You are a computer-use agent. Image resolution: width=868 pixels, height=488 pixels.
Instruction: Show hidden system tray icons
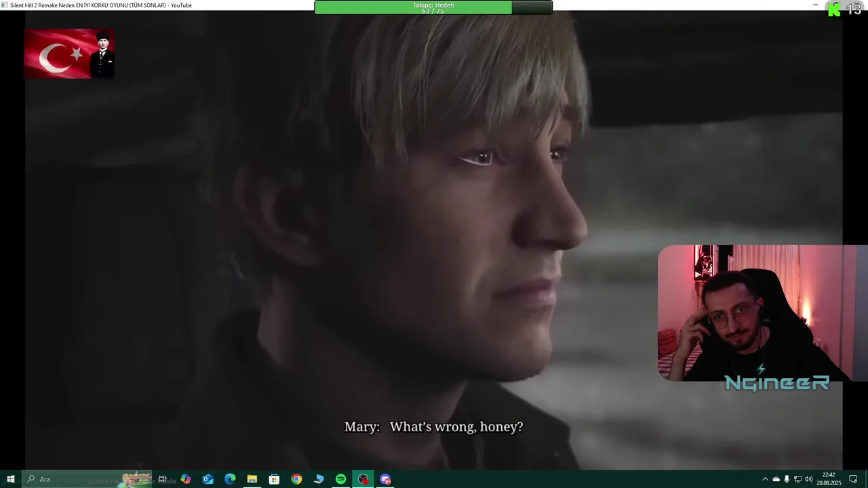click(x=766, y=479)
